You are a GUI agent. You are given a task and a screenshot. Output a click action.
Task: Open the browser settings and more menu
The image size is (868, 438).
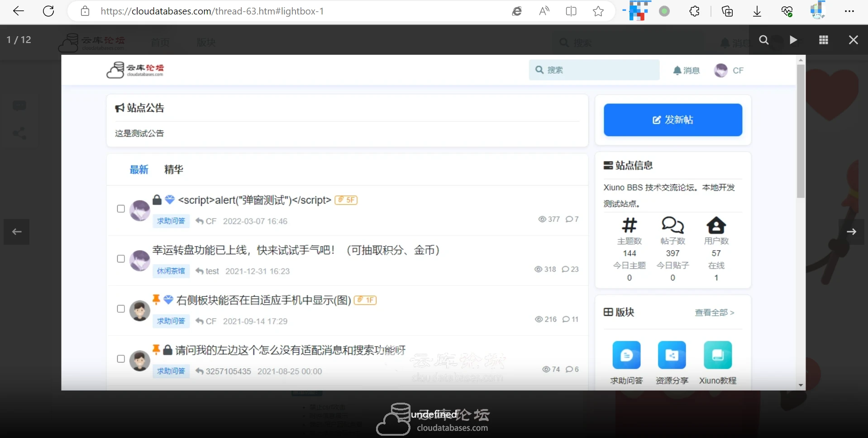pyautogui.click(x=849, y=11)
